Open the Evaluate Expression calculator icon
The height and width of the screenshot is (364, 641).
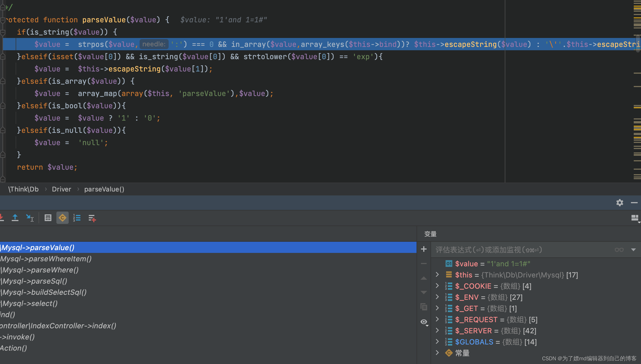tap(48, 218)
